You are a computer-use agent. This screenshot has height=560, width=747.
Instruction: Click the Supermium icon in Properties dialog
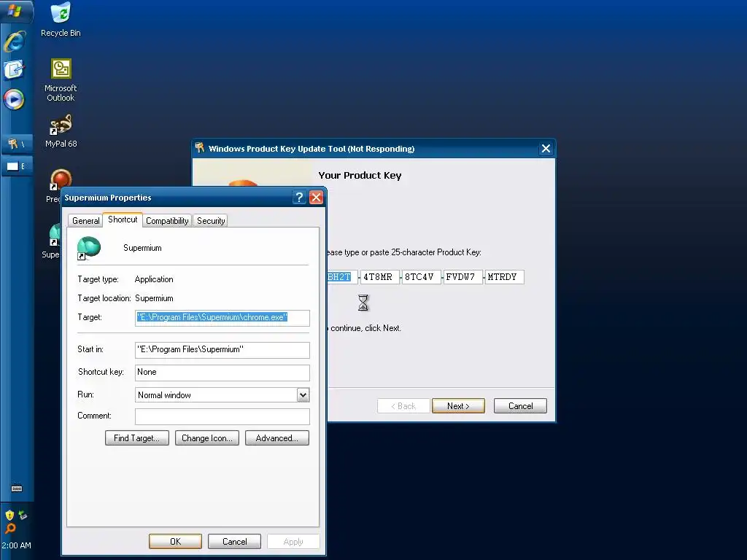(89, 248)
